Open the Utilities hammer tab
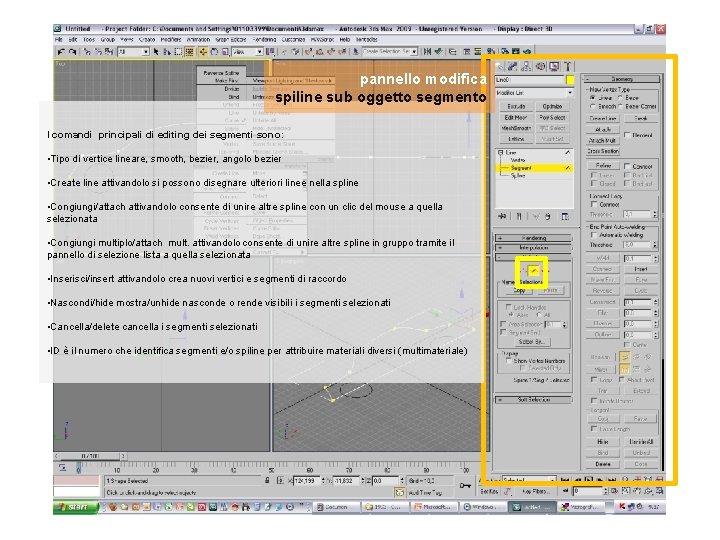The image size is (720, 540). click(568, 66)
